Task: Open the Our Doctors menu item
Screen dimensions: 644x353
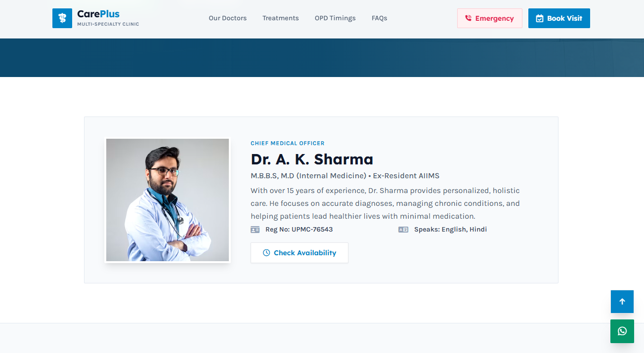Action: [x=227, y=18]
